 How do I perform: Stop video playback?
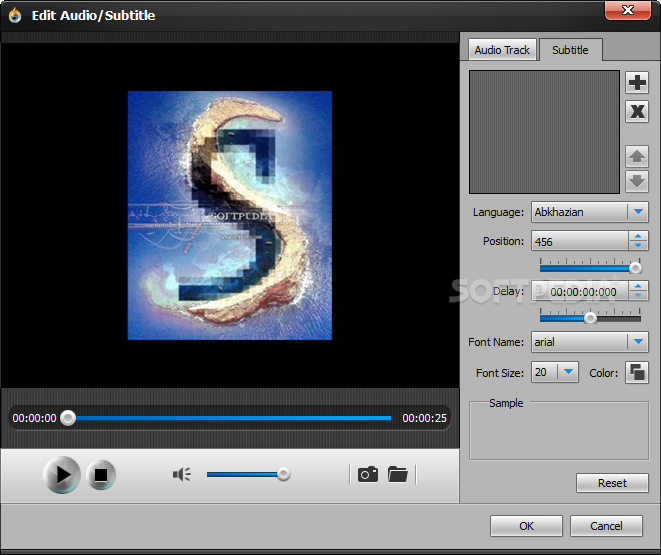click(100, 476)
